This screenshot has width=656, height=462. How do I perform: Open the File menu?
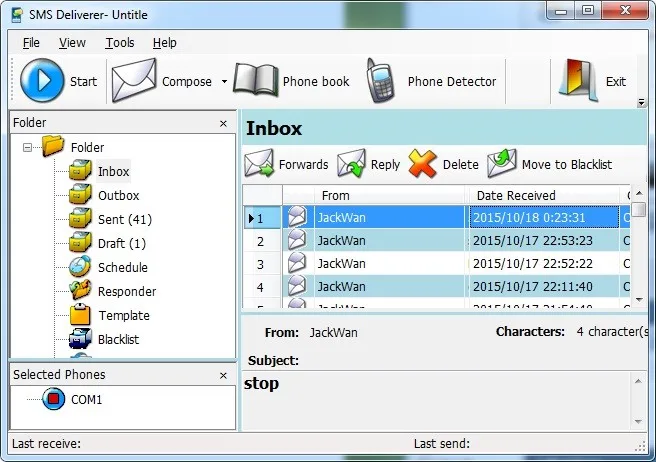tap(31, 43)
